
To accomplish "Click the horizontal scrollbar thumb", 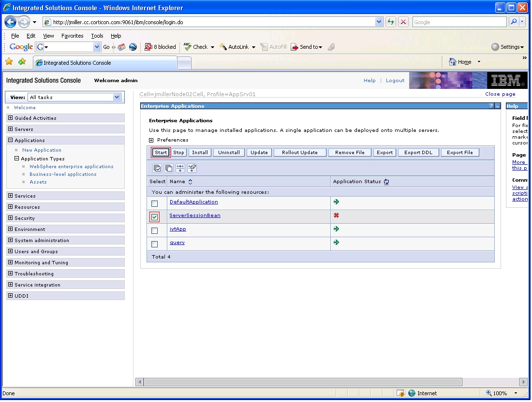I will [x=303, y=382].
